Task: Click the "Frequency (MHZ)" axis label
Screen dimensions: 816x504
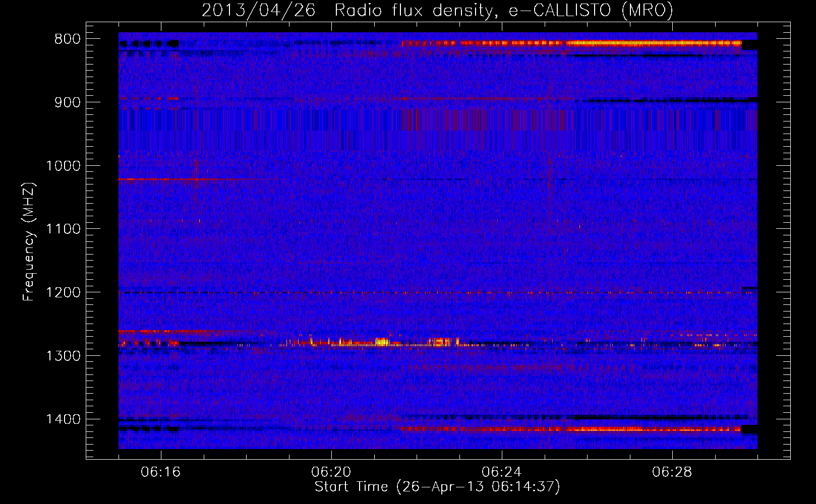Action: tap(29, 242)
